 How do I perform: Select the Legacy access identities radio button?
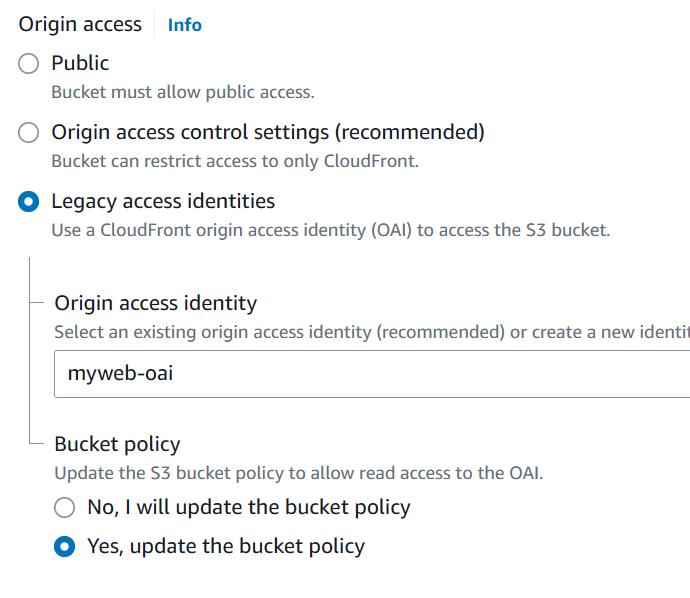click(30, 202)
